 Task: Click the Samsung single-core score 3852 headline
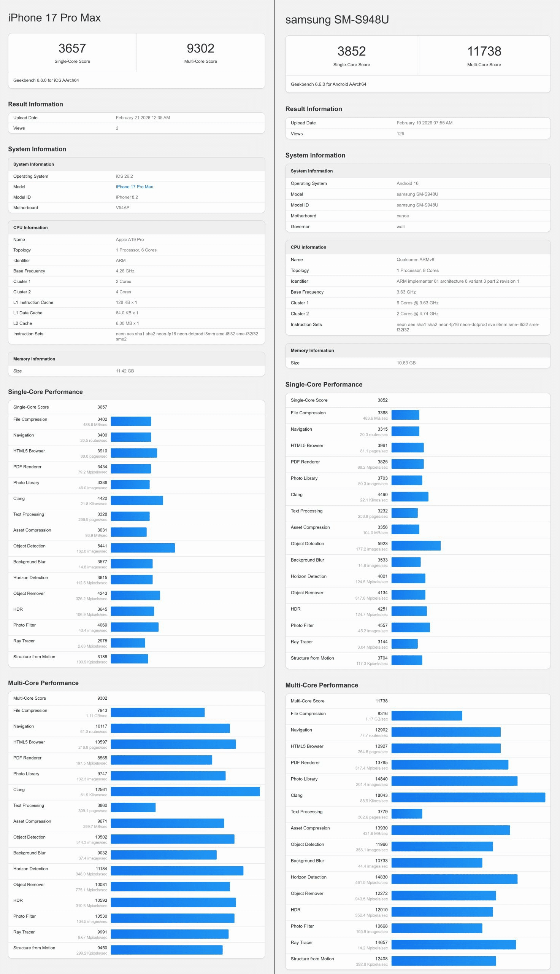click(x=351, y=51)
